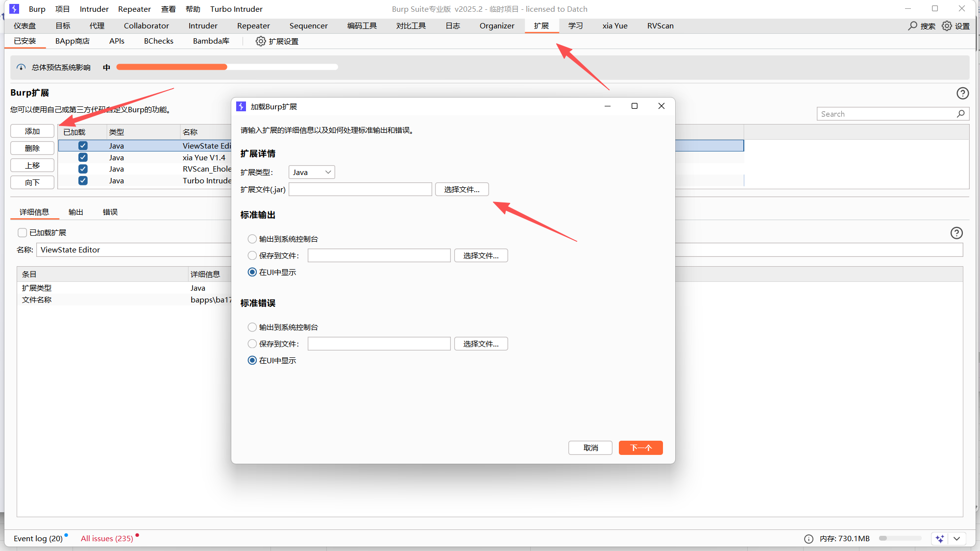
Task: Switch to the BApp商店 tab
Action: pyautogui.click(x=72, y=41)
